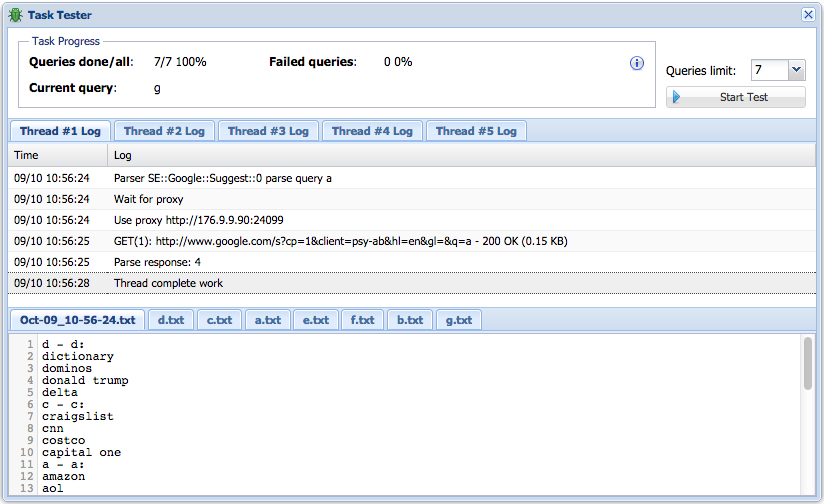Select the 'Thread complete work' log row

[x=412, y=283]
